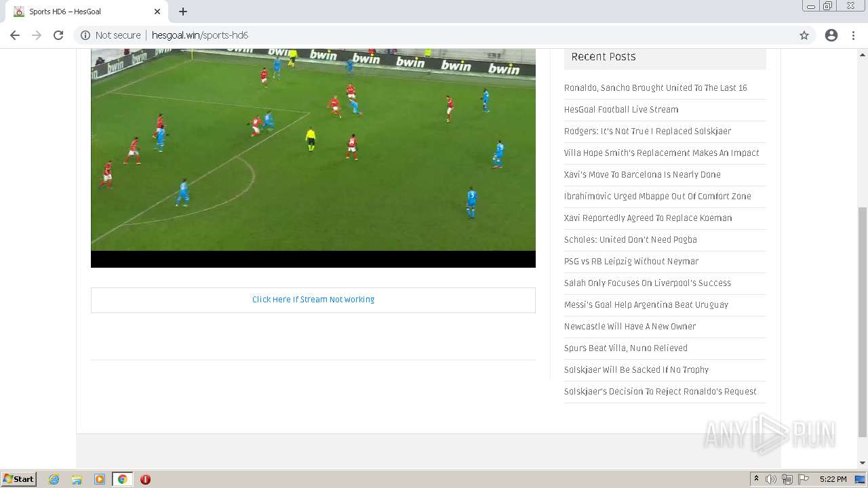The image size is (868, 488).
Task: Click the page vertical scrollbar thumb
Action: [x=863, y=322]
